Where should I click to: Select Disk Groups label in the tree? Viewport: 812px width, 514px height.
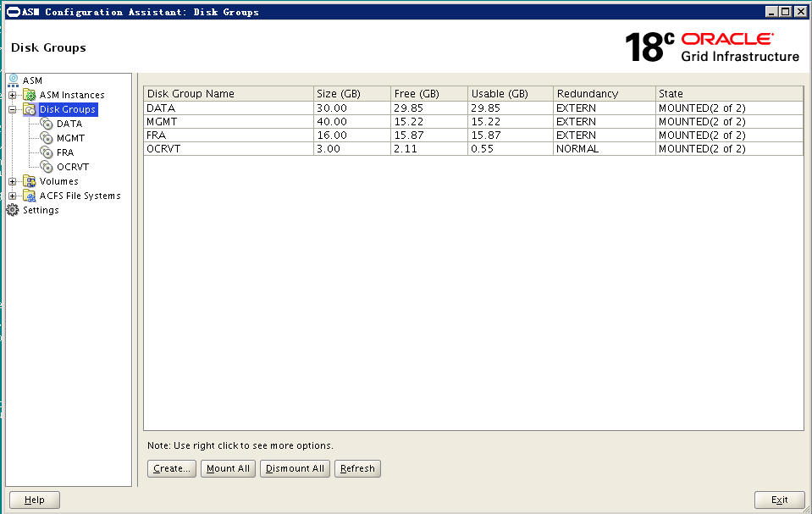coord(68,109)
